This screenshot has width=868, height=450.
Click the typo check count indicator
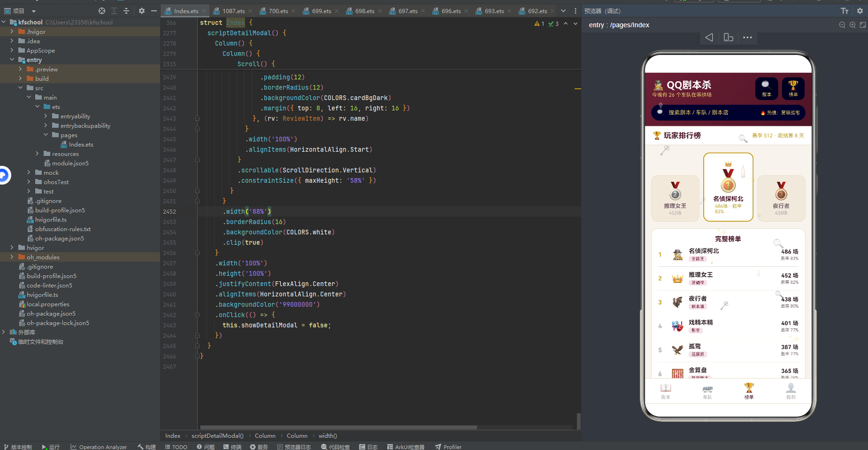coord(553,23)
